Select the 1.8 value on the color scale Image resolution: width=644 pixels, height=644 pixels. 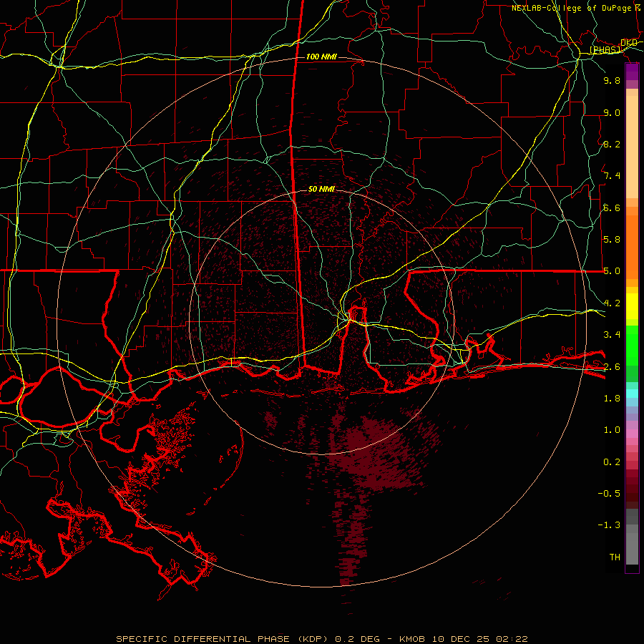tap(612, 399)
